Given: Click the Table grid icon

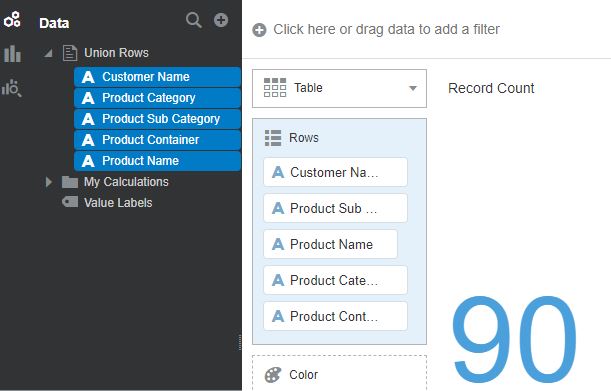Looking at the screenshot, I should [x=275, y=87].
